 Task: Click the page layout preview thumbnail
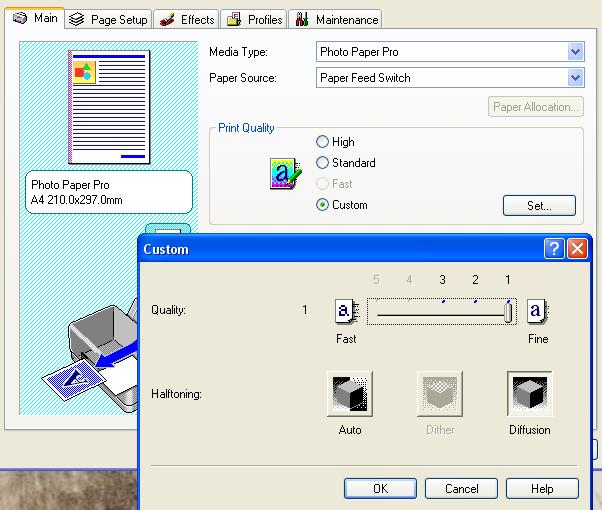(x=107, y=108)
